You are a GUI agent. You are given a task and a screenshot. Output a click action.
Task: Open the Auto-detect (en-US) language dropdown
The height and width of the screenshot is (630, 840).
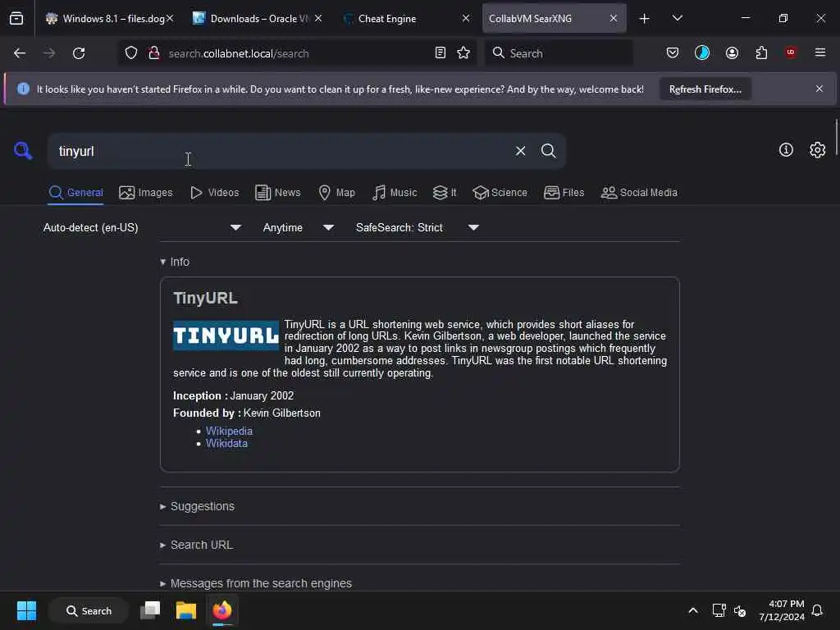143,228
